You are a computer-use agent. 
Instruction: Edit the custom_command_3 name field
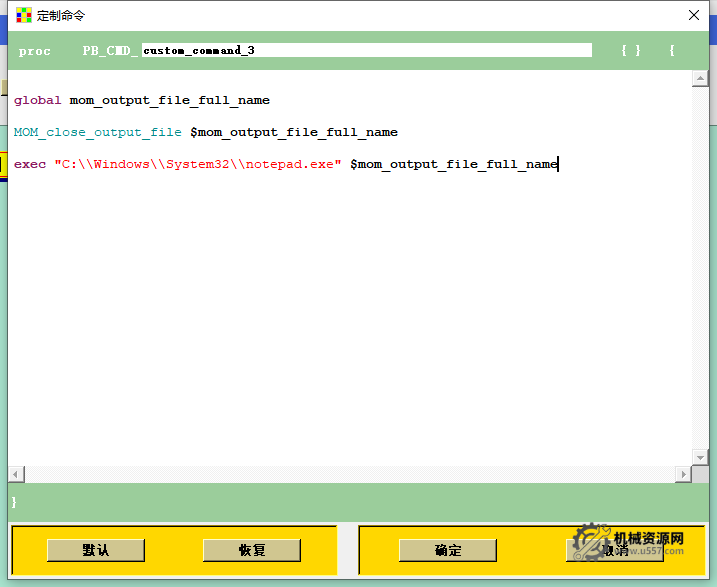[367, 50]
